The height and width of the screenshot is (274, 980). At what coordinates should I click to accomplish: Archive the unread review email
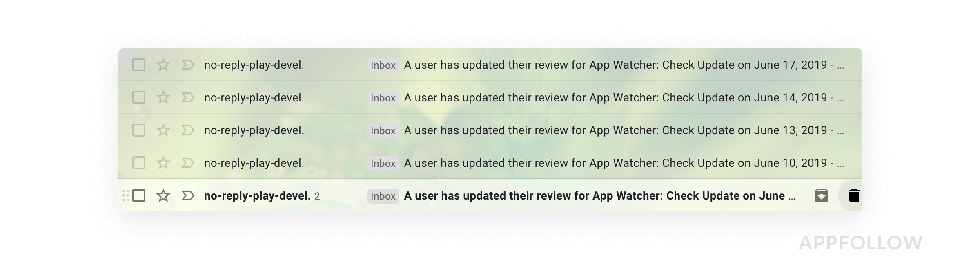pyautogui.click(x=821, y=195)
